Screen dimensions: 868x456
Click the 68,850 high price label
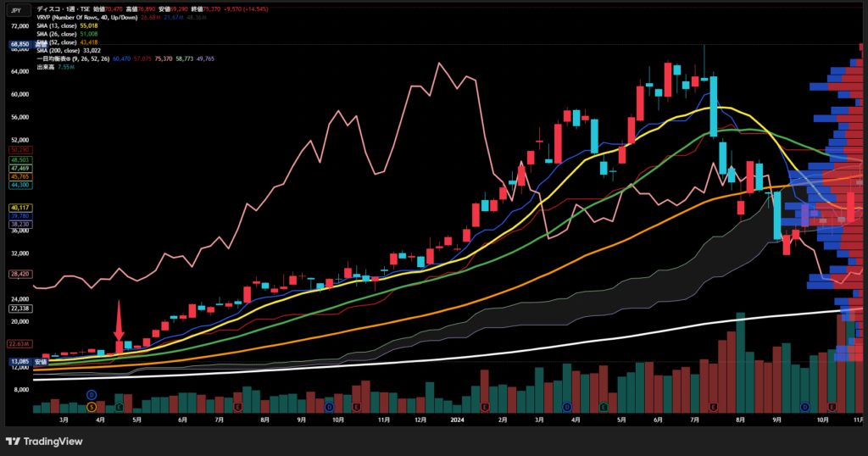(x=19, y=44)
